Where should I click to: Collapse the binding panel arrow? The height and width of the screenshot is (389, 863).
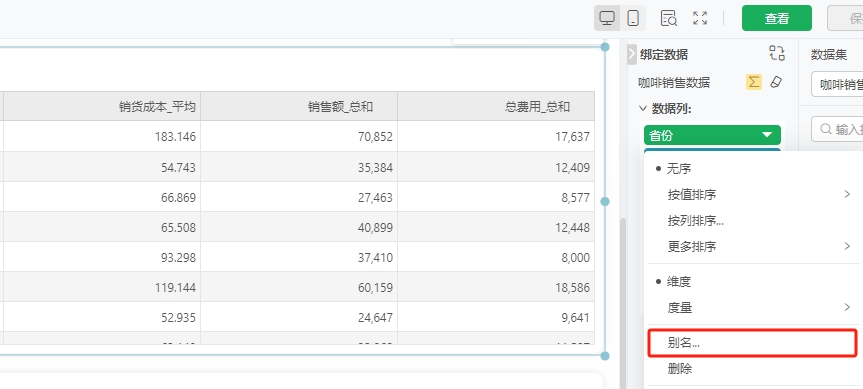tap(632, 54)
